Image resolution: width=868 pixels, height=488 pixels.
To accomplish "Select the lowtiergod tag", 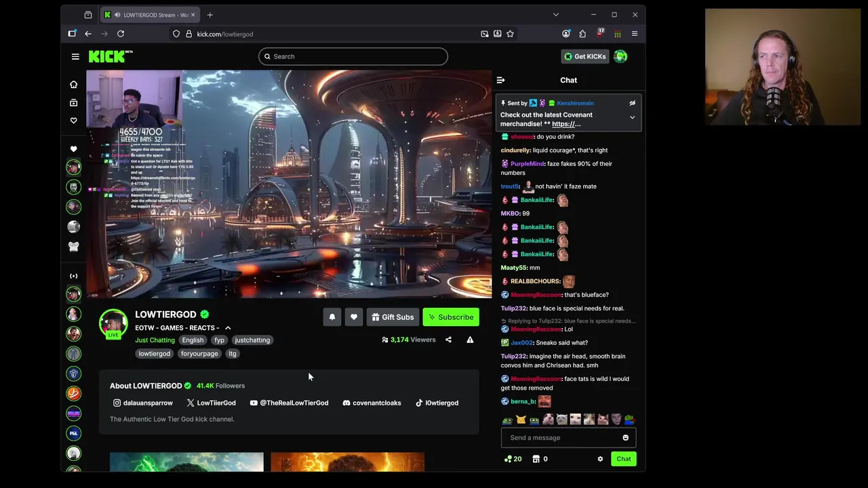I will 155,354.
